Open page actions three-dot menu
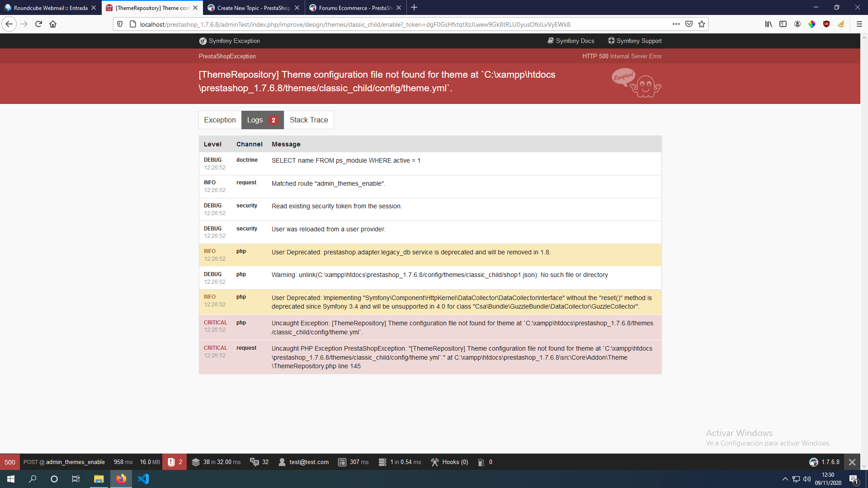868x488 pixels. click(x=676, y=24)
